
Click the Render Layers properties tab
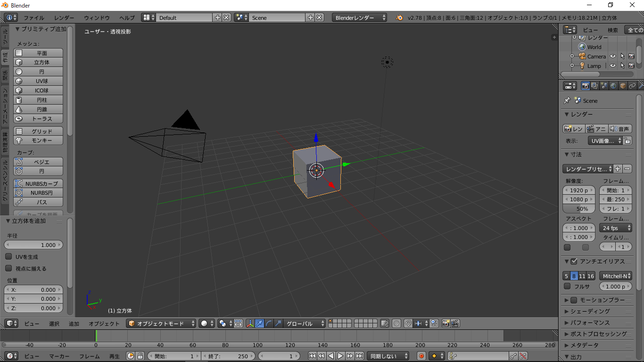594,86
